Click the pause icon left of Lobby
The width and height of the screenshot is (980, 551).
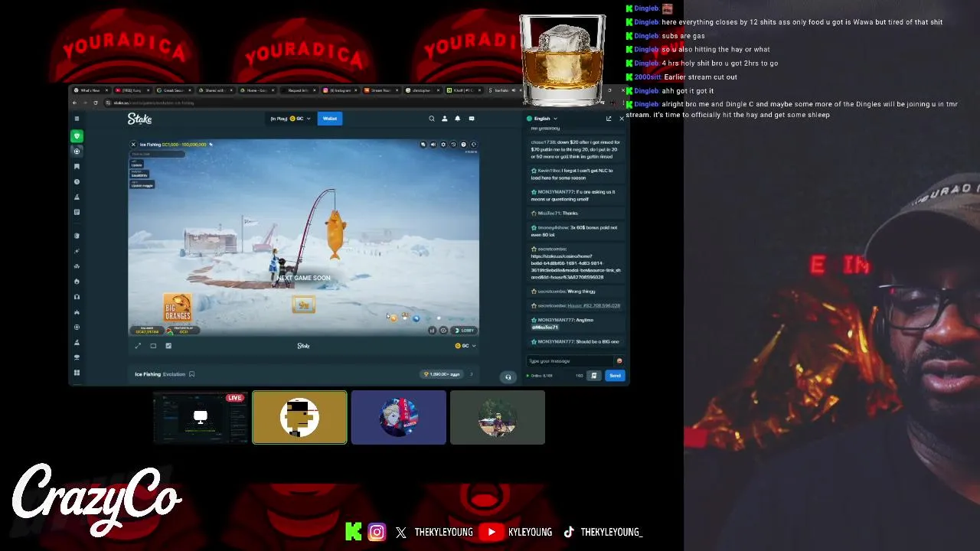(432, 331)
